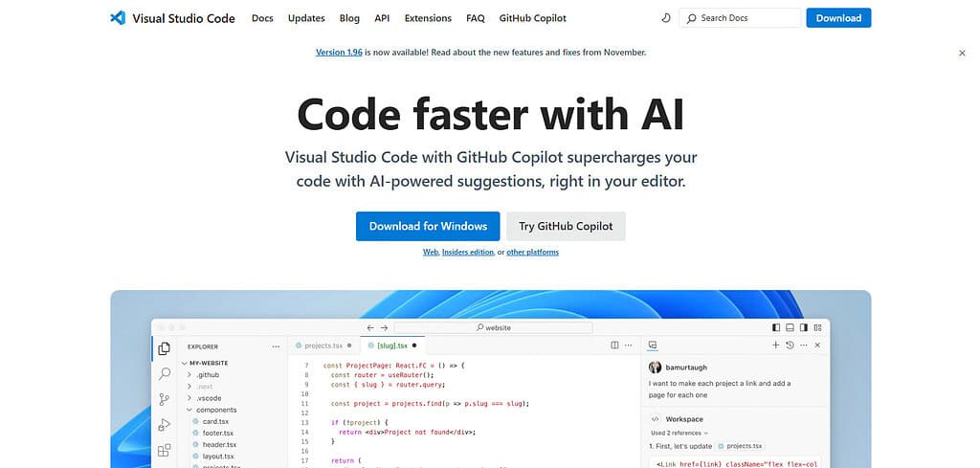Select footer.tsx in the Explorer tree
Screen dimensions: 980x468
(x=217, y=433)
